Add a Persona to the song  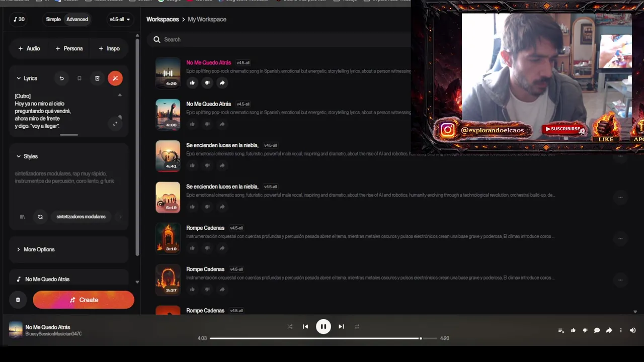(x=69, y=48)
